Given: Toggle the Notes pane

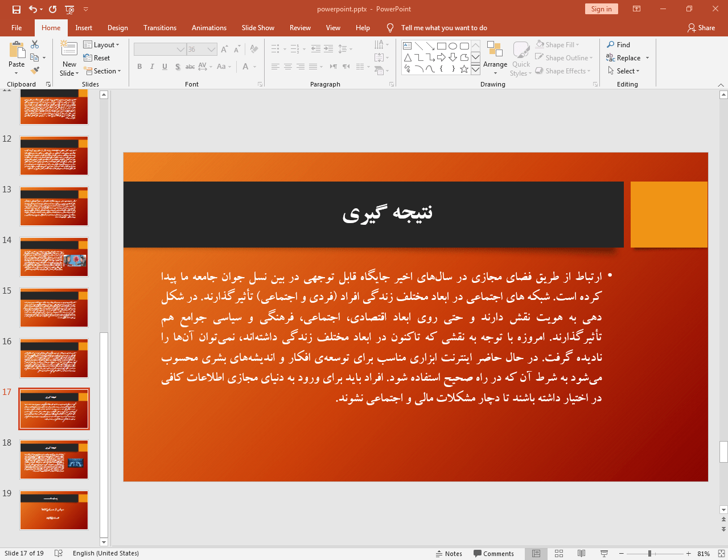Looking at the screenshot, I should click(x=449, y=553).
